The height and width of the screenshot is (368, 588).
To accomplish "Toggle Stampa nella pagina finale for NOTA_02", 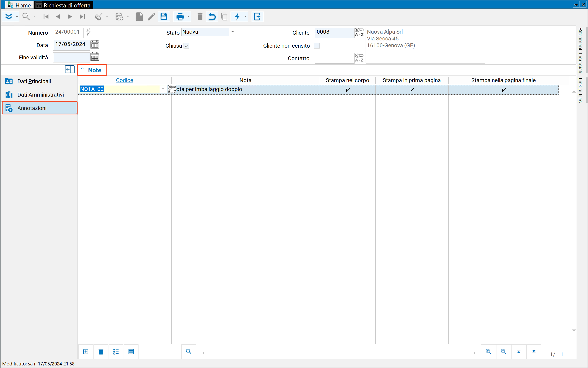I will pos(504,90).
